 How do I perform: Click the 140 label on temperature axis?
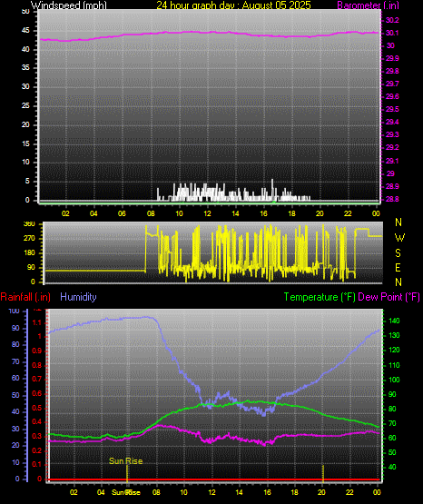coord(394,321)
